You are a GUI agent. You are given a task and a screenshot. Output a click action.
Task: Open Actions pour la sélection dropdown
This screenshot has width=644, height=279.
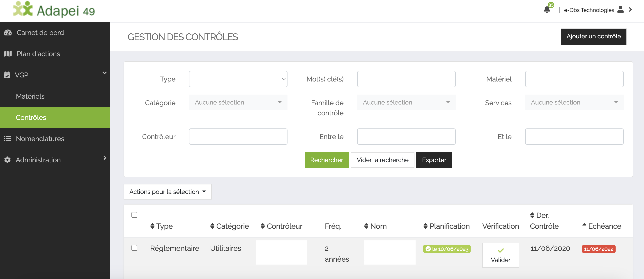(x=168, y=192)
